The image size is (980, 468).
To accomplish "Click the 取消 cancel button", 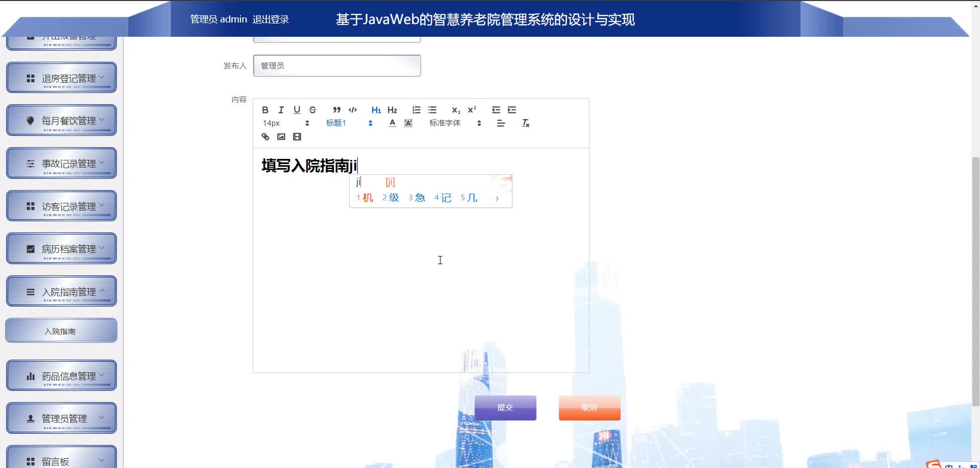I will 590,408.
